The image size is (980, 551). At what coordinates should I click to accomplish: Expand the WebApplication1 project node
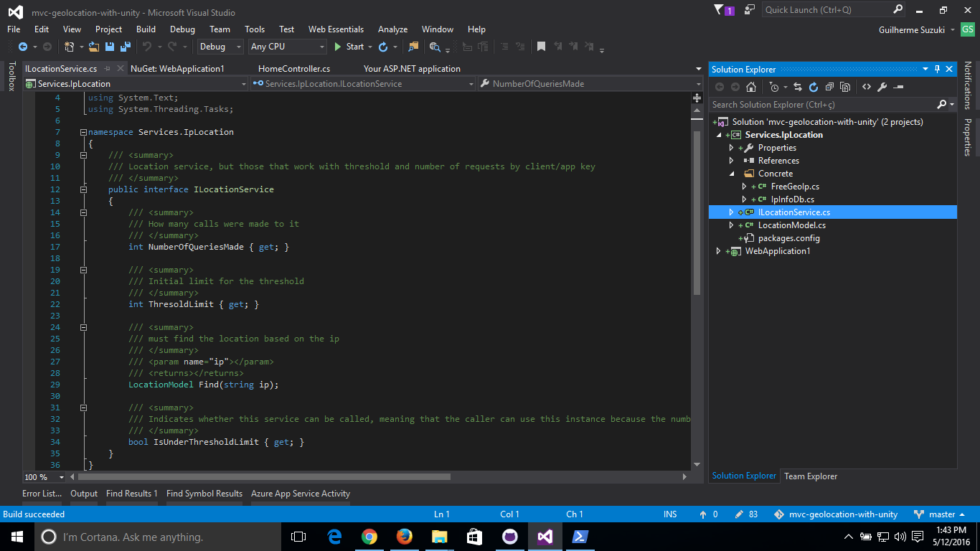tap(719, 251)
